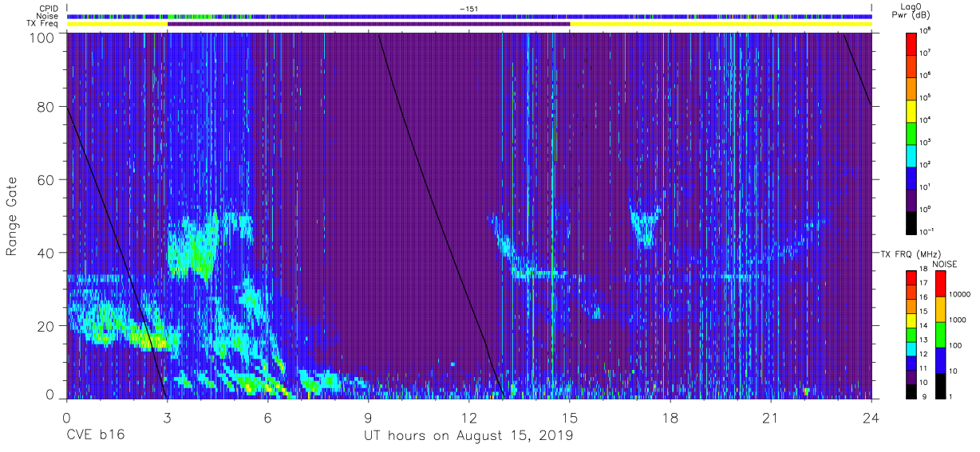
Task: Select cyan segment of TX FRQ colorbar
Action: pos(911,349)
